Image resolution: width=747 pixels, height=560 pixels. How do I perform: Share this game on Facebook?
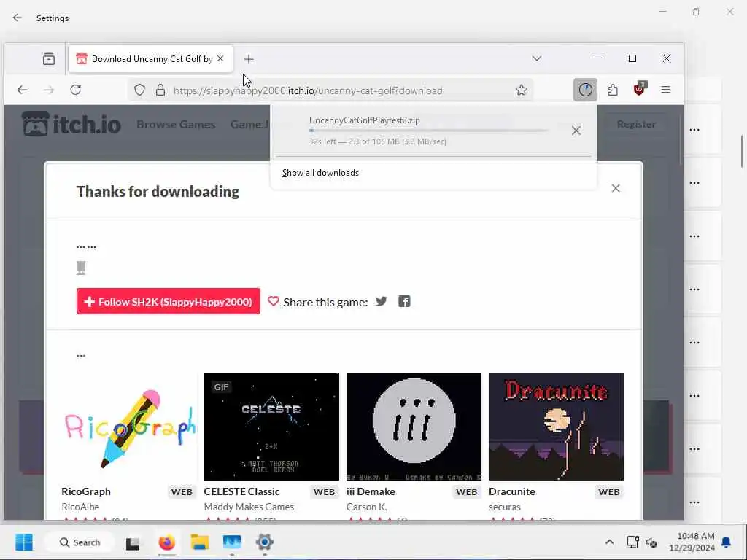(x=404, y=301)
